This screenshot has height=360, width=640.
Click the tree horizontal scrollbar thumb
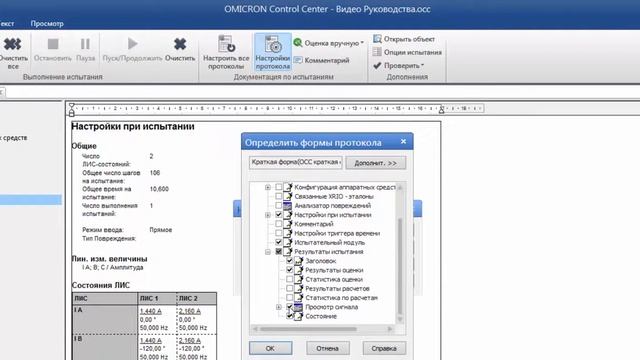pyautogui.click(x=308, y=329)
